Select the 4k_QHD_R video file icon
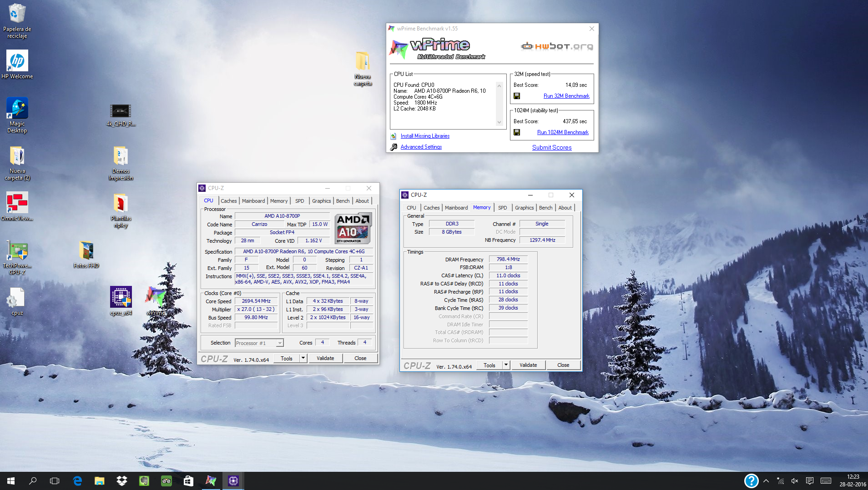 tap(121, 115)
